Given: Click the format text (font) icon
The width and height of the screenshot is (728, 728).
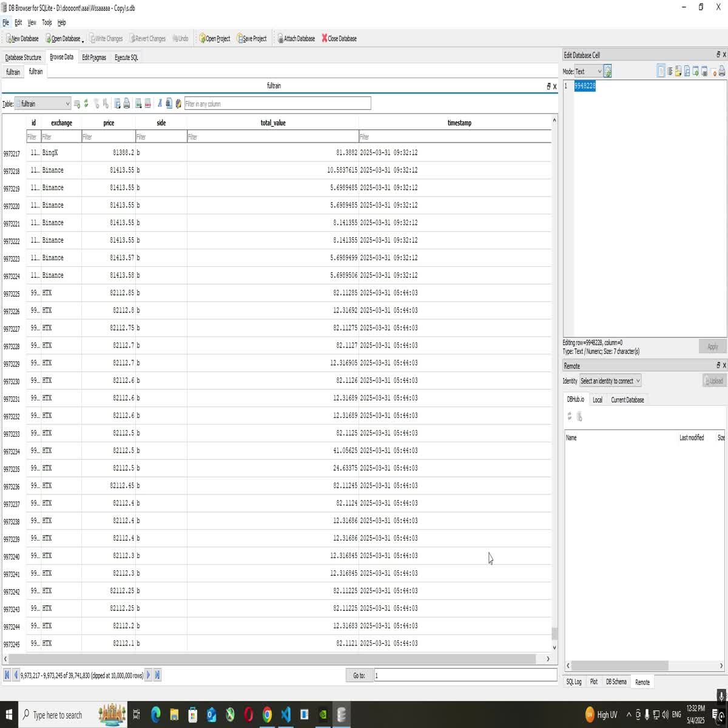Looking at the screenshot, I should (160, 104).
